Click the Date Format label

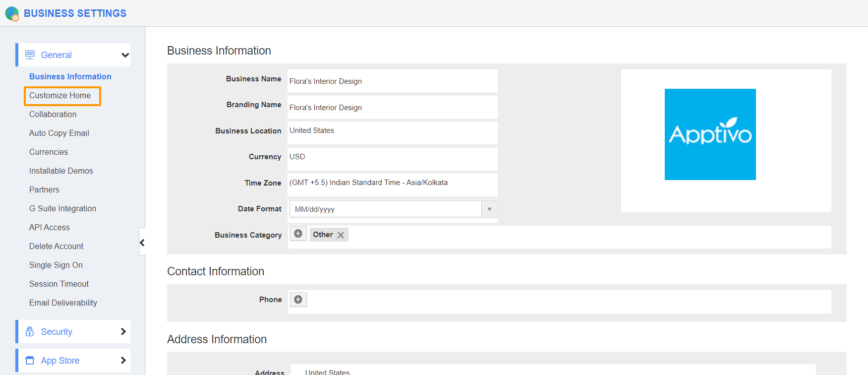(260, 209)
